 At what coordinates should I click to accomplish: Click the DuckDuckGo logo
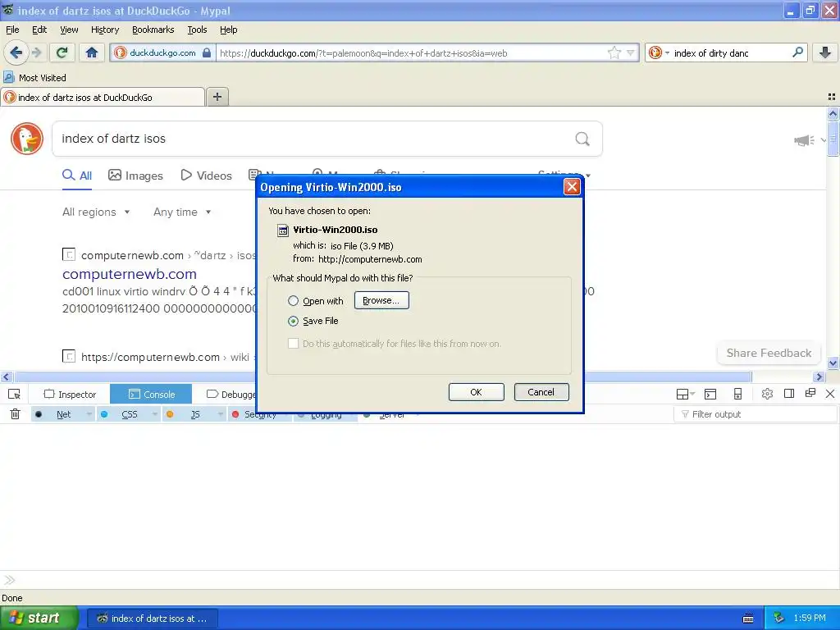[x=27, y=138]
